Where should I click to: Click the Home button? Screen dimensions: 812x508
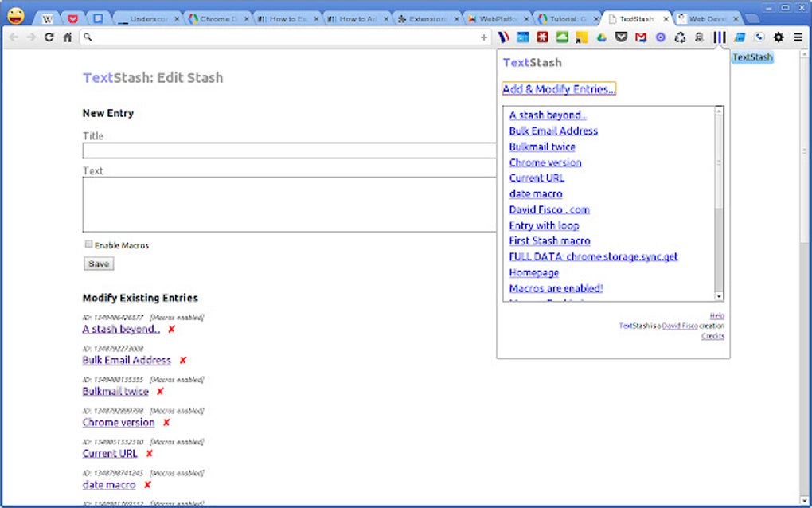point(67,37)
